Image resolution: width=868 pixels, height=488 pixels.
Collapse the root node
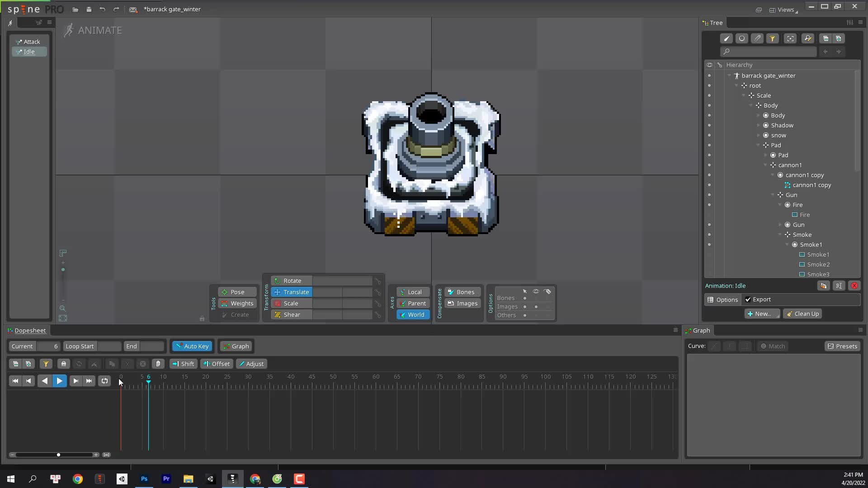point(736,85)
